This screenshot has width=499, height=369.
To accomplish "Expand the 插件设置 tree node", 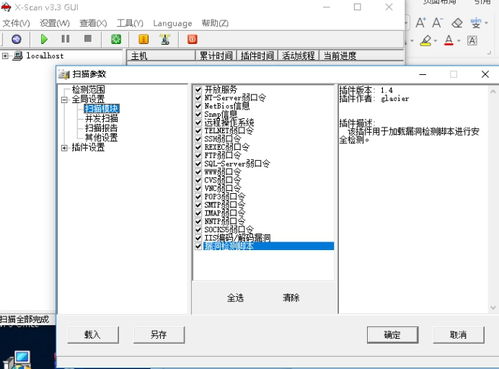I will click(x=64, y=148).
